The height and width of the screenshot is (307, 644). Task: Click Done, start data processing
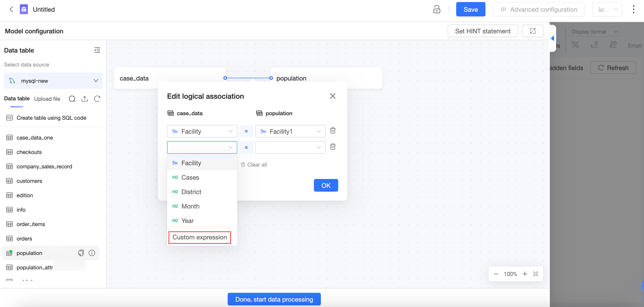274,299
